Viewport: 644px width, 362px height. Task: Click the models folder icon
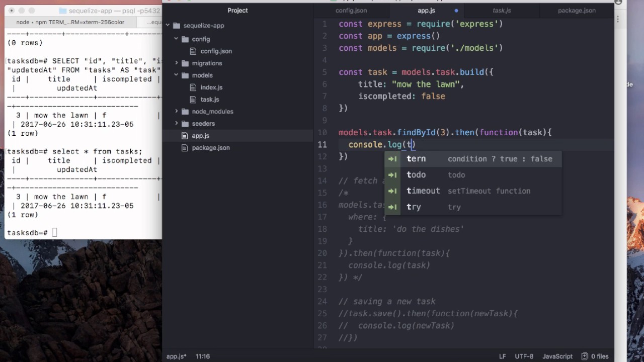pyautogui.click(x=185, y=75)
